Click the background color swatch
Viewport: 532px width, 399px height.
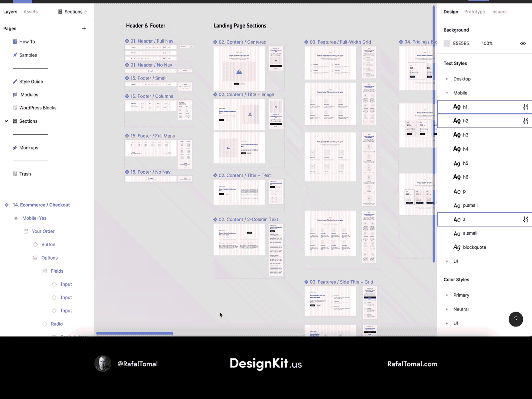click(447, 43)
